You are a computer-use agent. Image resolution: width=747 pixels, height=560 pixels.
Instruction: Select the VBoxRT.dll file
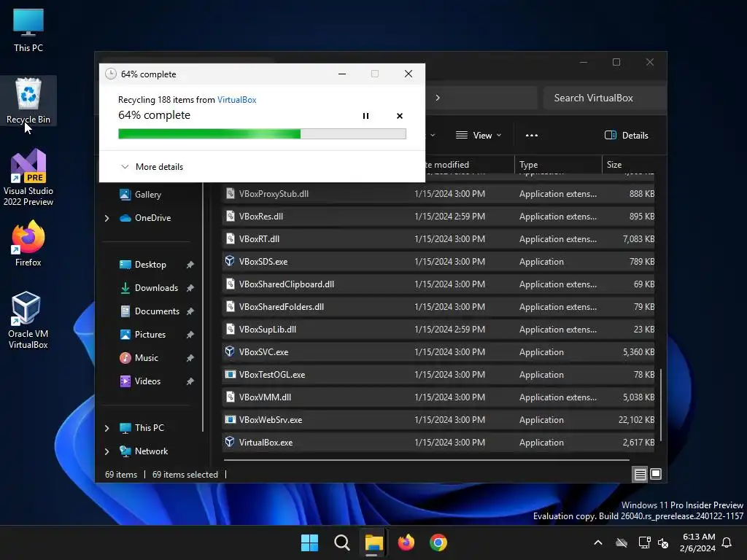[438, 239]
